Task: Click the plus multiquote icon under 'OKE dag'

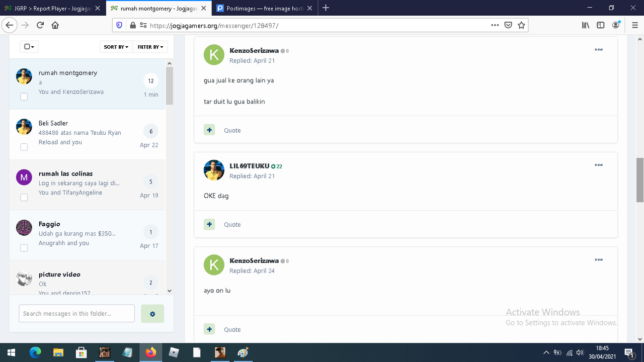Action: (209, 224)
